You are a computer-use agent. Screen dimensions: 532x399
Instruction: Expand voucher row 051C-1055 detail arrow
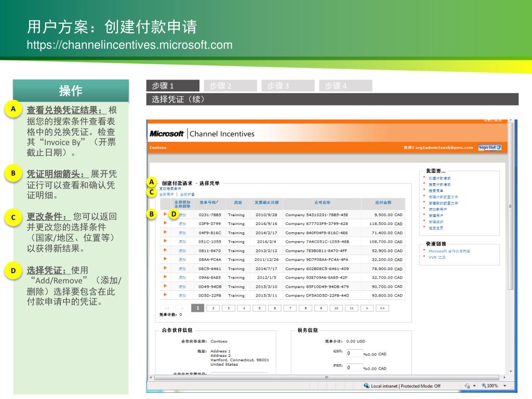(165, 241)
